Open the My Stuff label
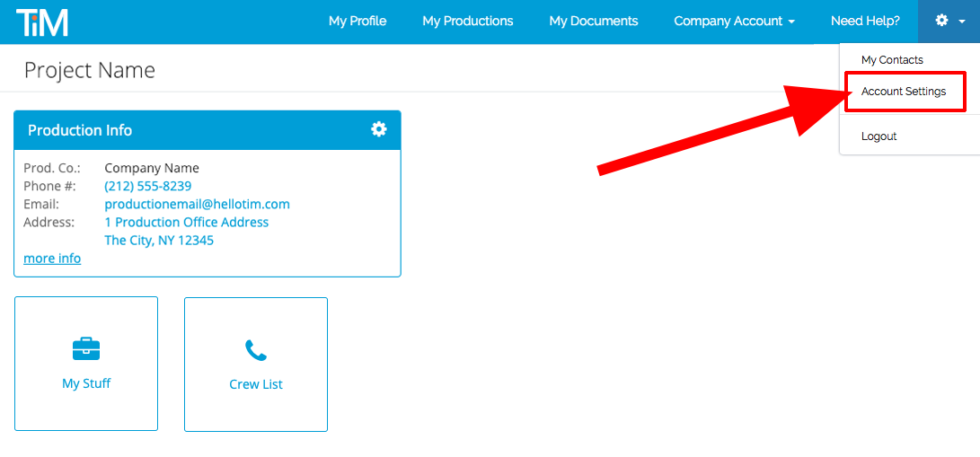 point(86,383)
